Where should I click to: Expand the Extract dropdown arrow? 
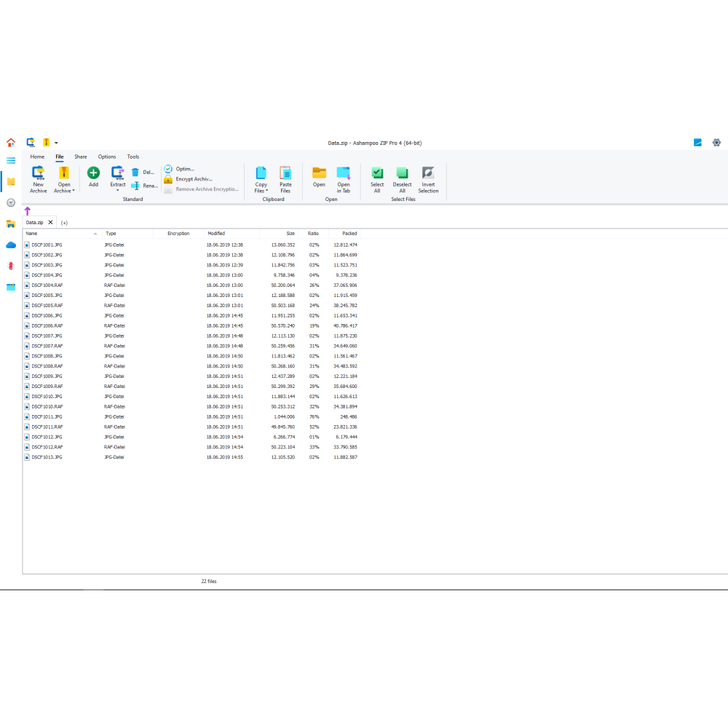[x=118, y=191]
